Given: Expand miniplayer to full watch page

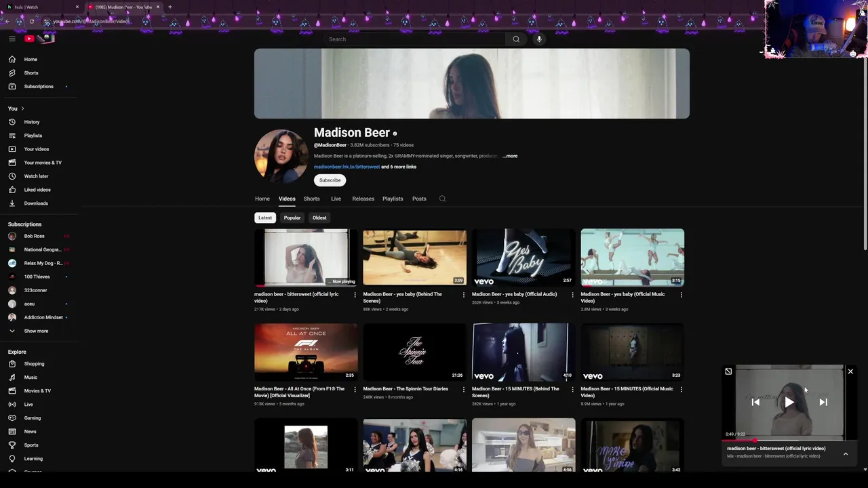Looking at the screenshot, I should [728, 371].
